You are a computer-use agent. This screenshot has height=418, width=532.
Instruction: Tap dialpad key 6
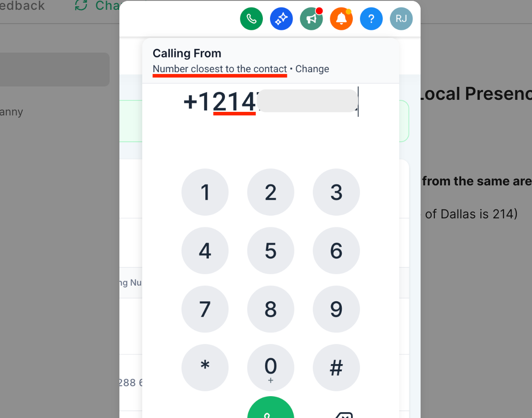pyautogui.click(x=336, y=251)
